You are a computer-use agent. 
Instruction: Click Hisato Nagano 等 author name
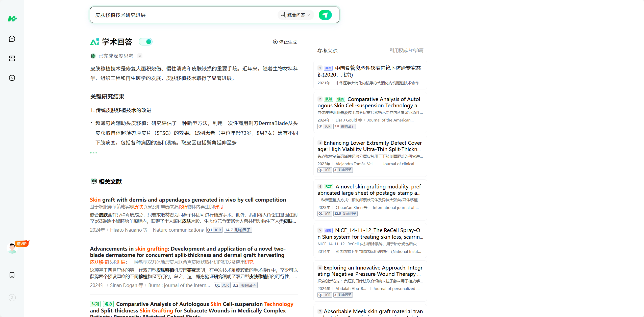tap(129, 230)
